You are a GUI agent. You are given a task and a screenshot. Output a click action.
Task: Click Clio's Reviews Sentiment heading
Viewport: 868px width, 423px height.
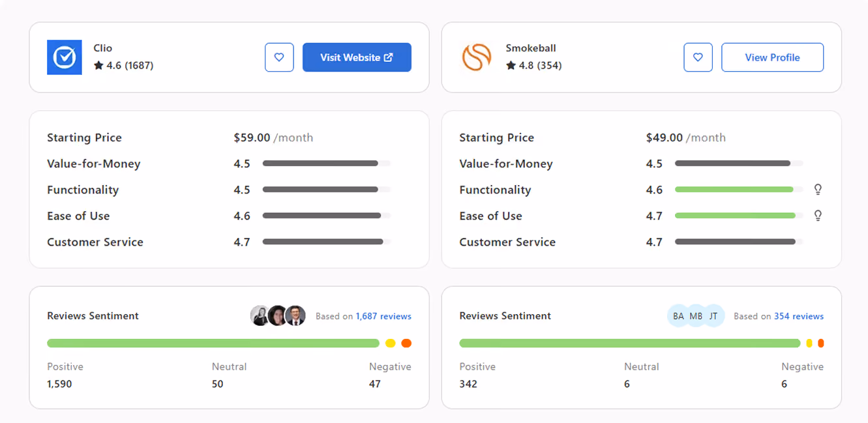[x=93, y=315]
